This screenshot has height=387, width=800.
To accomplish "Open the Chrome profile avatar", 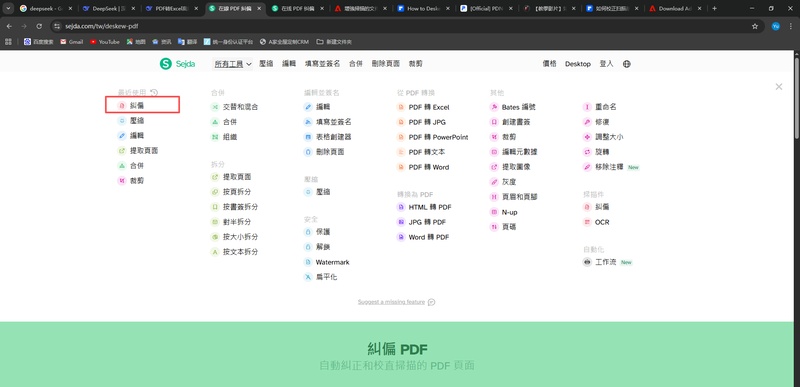I will [776, 26].
